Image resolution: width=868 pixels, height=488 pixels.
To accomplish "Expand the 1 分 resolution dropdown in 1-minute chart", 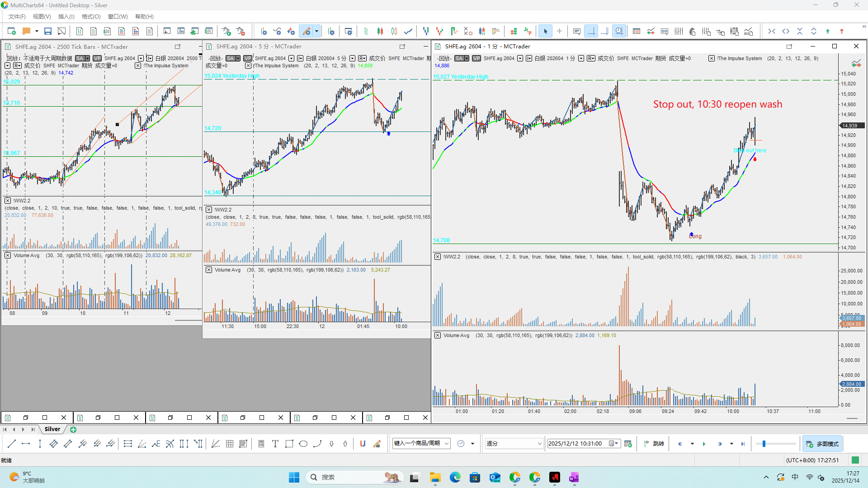I will click(581, 58).
